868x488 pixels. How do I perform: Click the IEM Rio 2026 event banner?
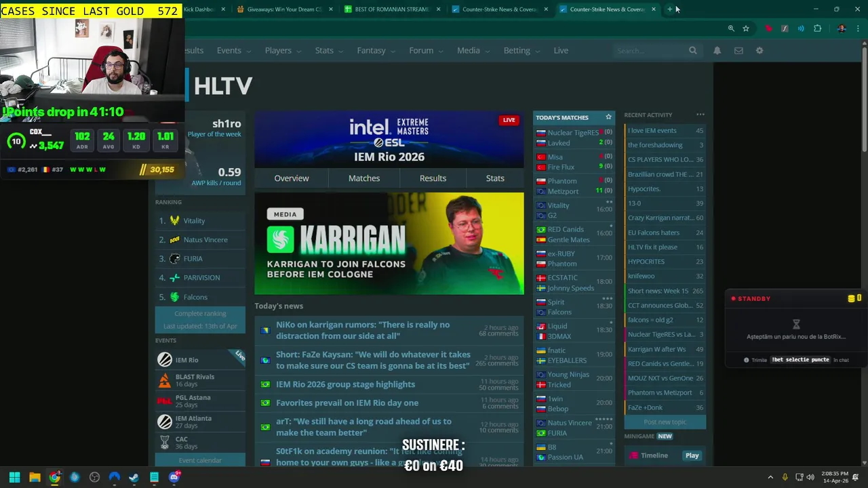389,140
